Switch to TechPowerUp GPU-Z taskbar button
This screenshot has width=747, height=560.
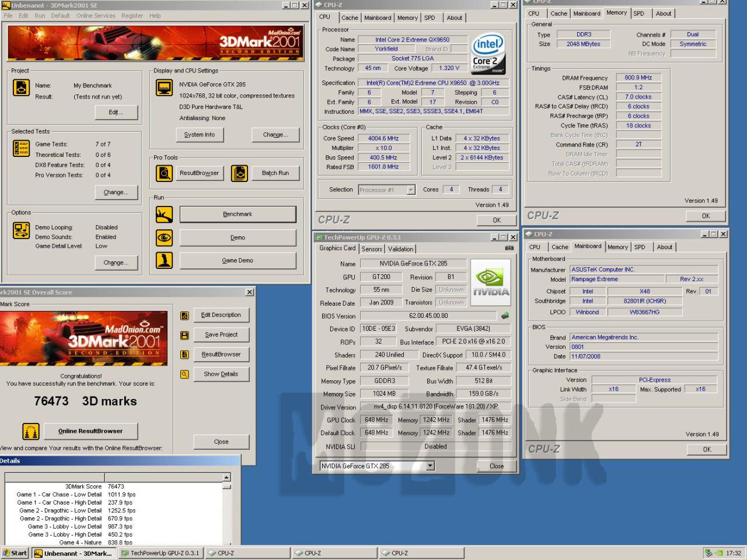(160, 553)
